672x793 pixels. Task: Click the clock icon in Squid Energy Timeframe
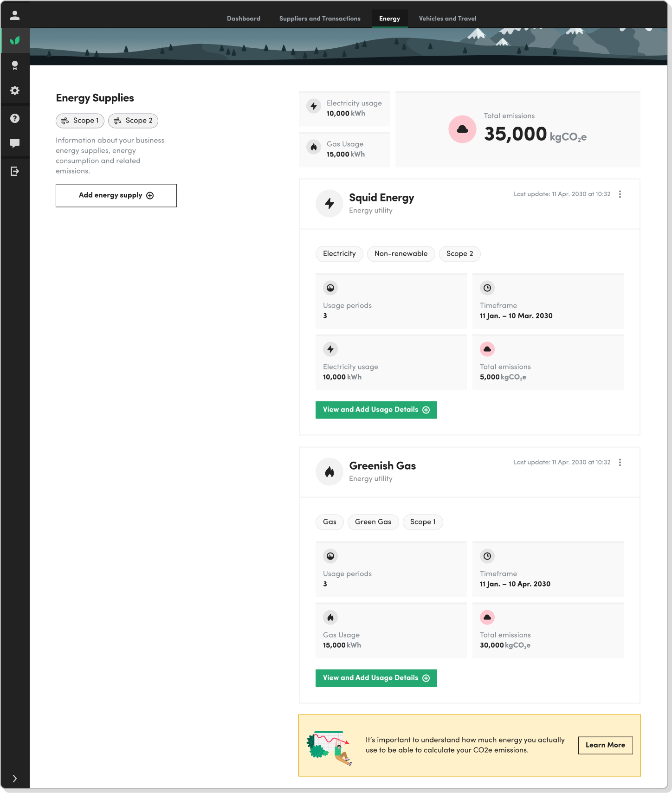click(x=487, y=288)
